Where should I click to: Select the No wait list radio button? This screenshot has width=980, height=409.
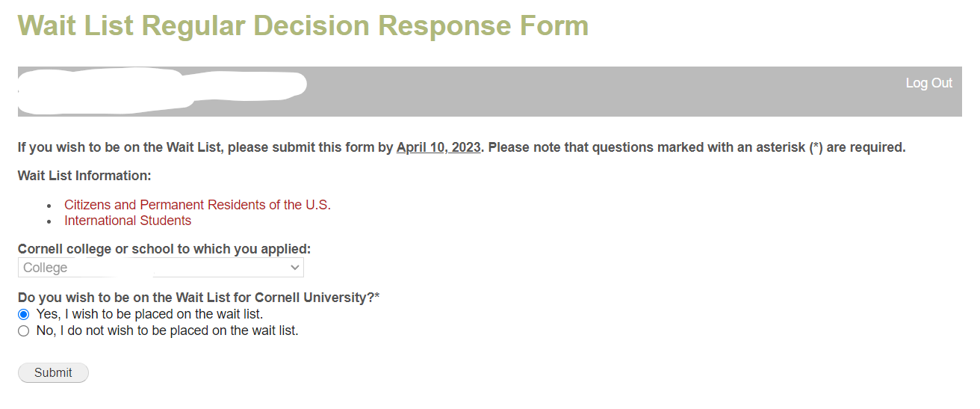coord(24,331)
